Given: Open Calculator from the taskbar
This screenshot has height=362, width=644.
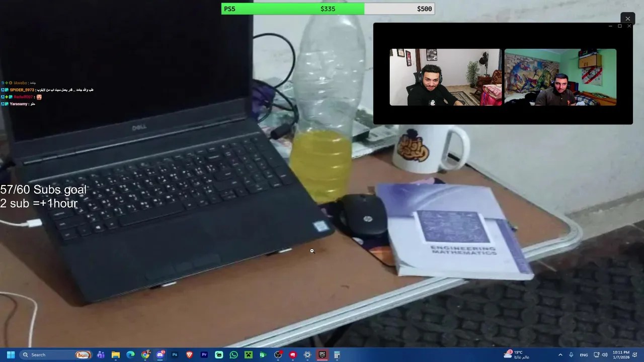Looking at the screenshot, I should click(x=337, y=354).
